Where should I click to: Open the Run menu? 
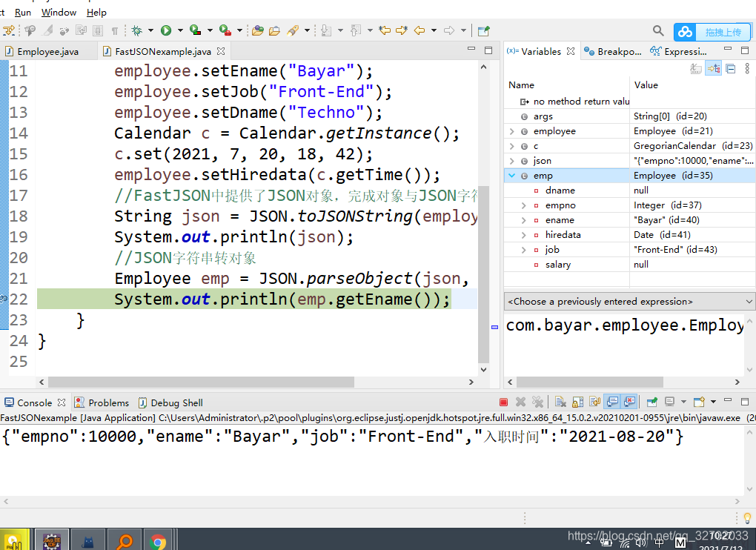(23, 12)
